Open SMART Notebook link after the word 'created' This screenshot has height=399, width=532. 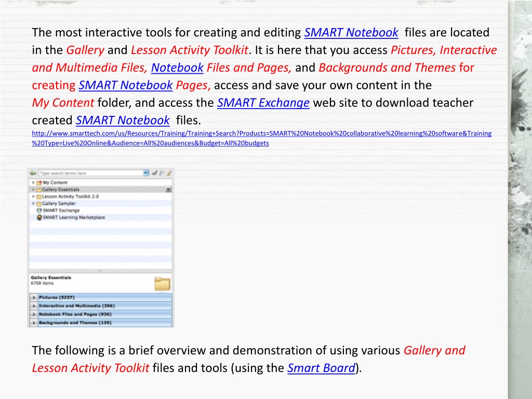pyautogui.click(x=123, y=121)
